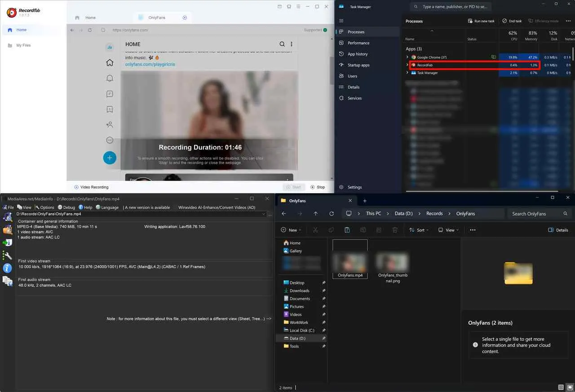Click Stop to end the recording

318,187
